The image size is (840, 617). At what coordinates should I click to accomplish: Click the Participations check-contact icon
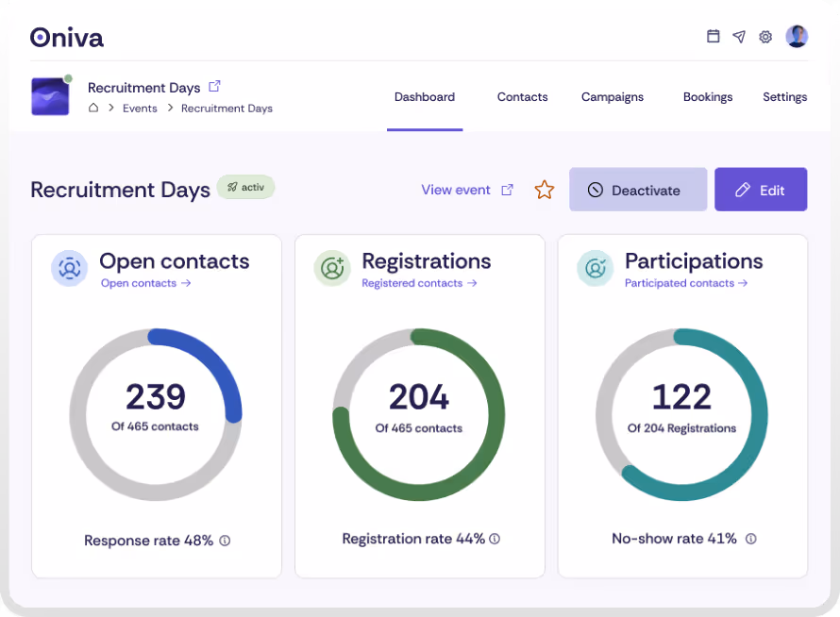595,268
